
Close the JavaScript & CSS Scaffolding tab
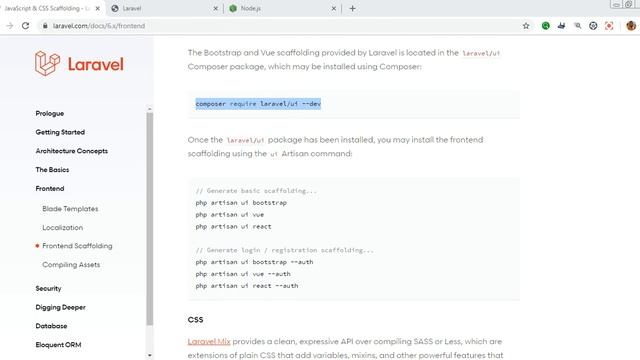[98, 8]
